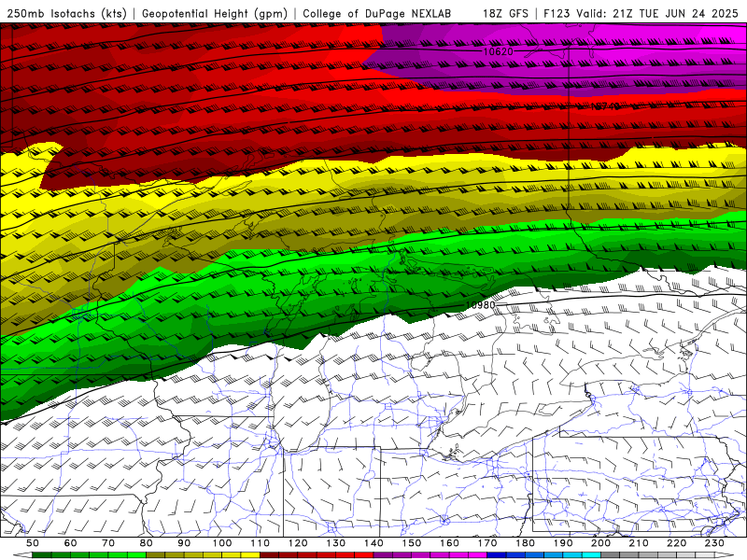This screenshot has height=560, width=747.
Task: Click the left arrow end of the colorbar
Action: [22, 555]
